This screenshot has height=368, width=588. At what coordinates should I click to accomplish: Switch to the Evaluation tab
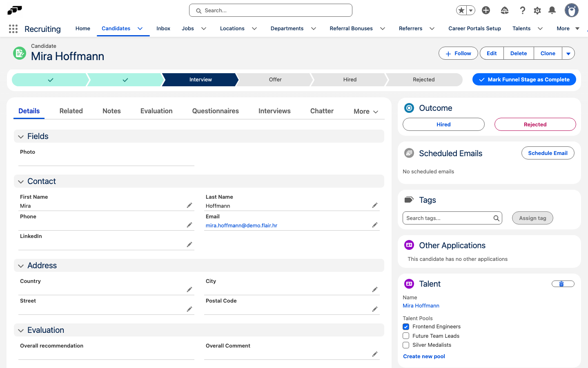coord(156,111)
